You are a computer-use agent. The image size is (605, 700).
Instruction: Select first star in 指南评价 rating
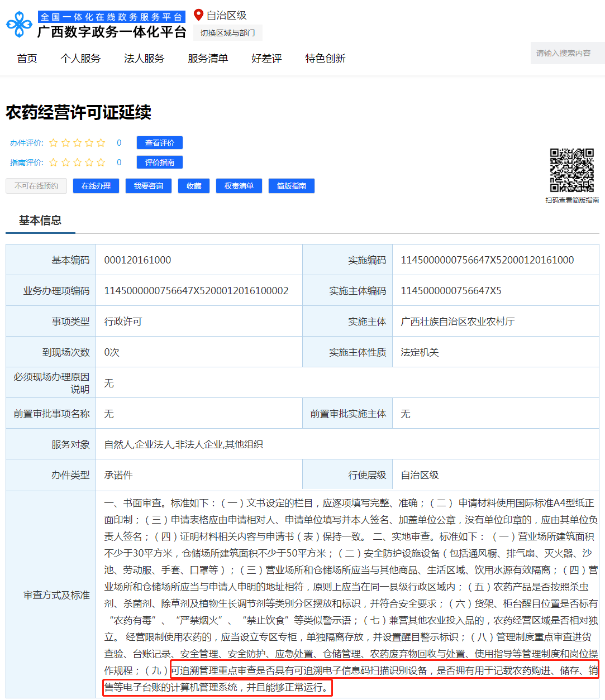(54, 162)
